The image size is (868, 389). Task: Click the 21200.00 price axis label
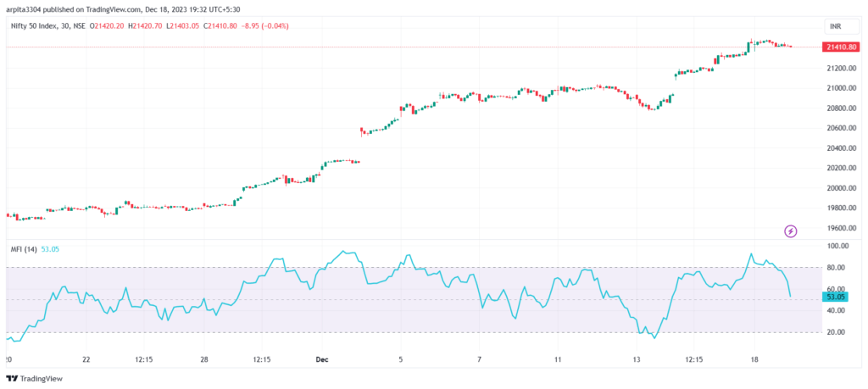(x=841, y=68)
